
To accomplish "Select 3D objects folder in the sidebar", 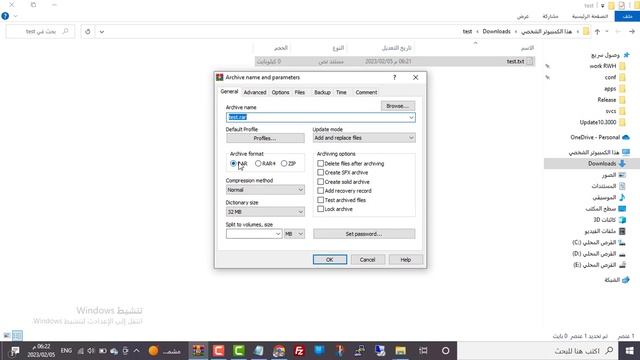I will (x=609, y=220).
